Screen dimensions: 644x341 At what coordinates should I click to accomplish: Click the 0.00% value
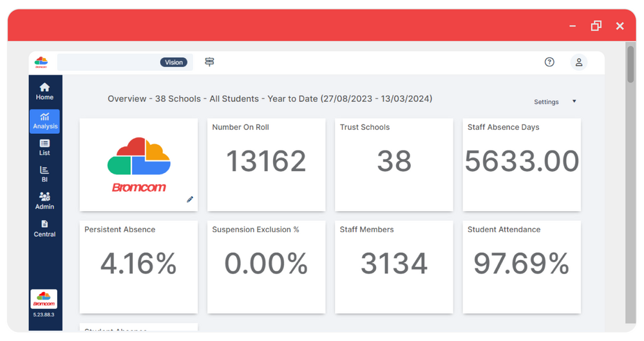(x=266, y=263)
